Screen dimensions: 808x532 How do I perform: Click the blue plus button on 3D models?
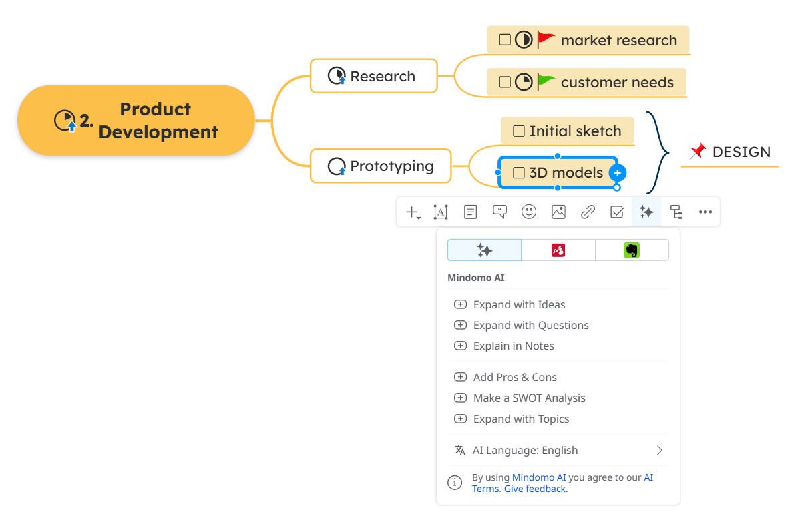(x=616, y=172)
